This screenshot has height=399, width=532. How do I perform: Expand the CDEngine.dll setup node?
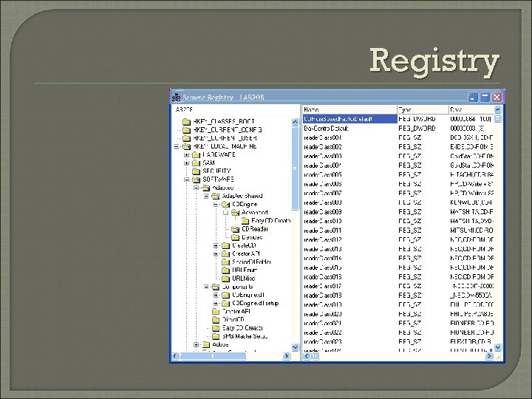tap(216, 304)
